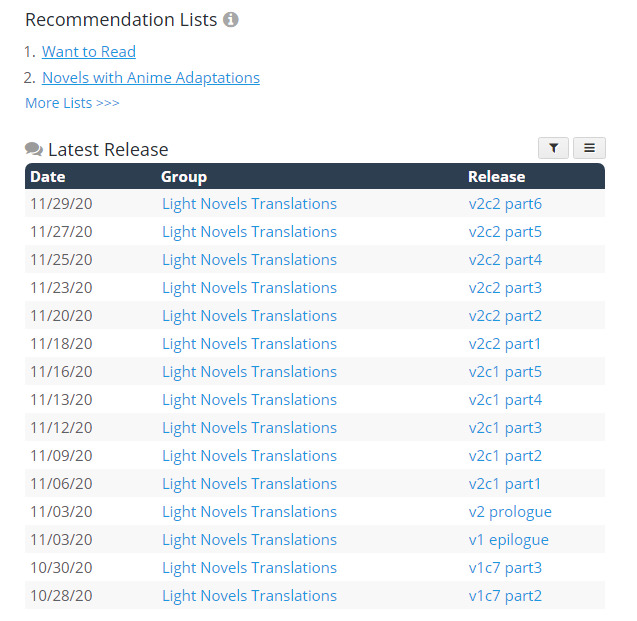637x621 pixels.
Task: Click the Release column header
Action: (x=496, y=177)
